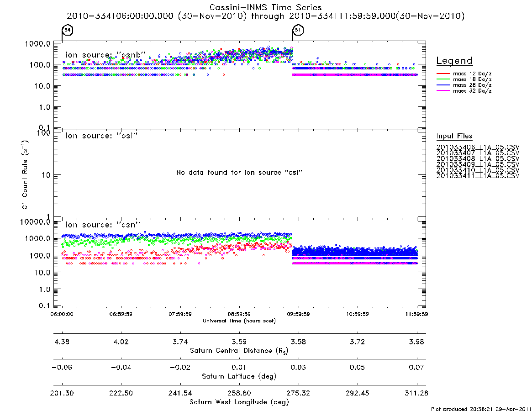Click the magenta mass 32 Da/z legend line

(443, 90)
